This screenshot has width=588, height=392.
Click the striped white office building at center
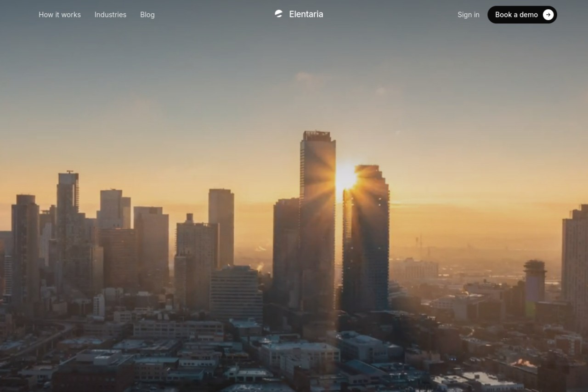(x=237, y=294)
